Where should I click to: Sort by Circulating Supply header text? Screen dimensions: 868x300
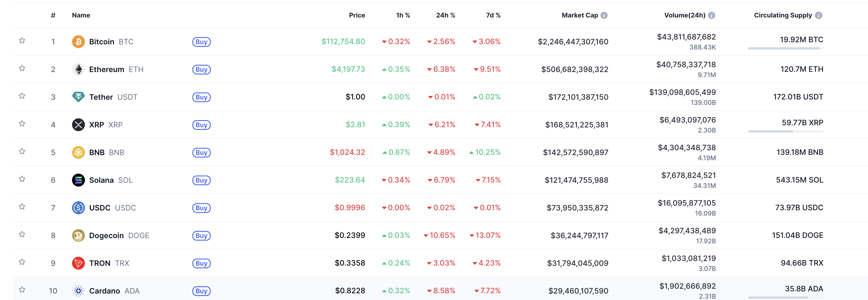tap(783, 15)
